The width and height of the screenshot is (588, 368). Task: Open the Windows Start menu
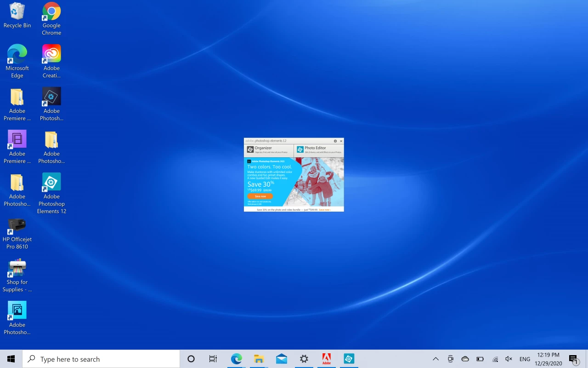tap(11, 359)
